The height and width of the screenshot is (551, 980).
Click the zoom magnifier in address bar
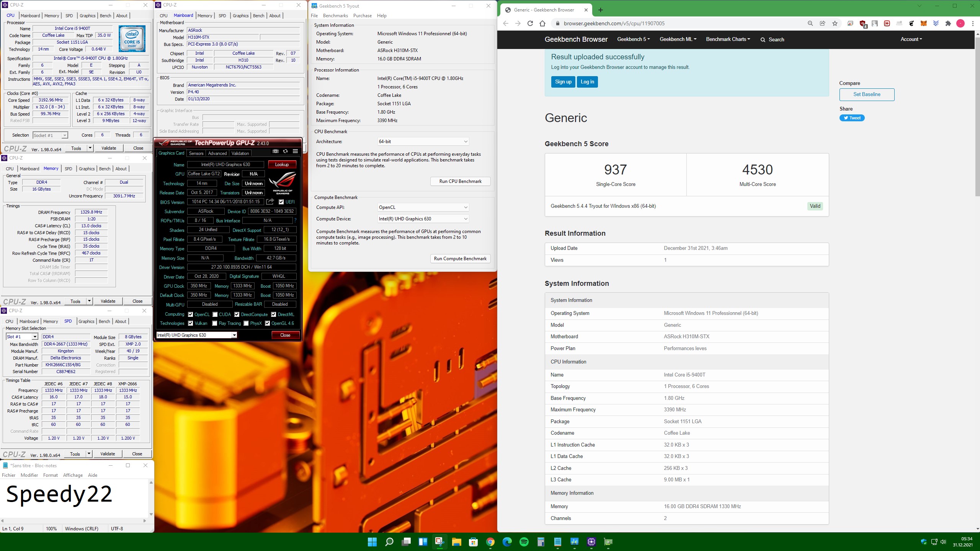tap(810, 23)
